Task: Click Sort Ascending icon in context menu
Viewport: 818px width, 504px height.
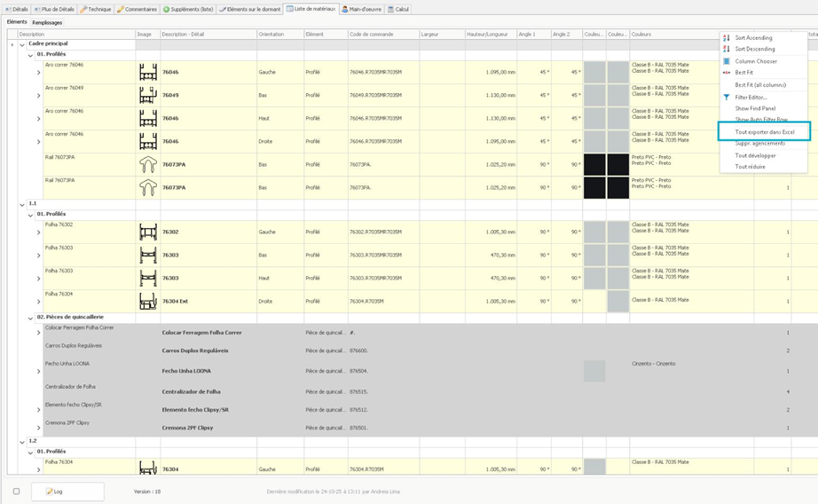Action: tap(727, 38)
